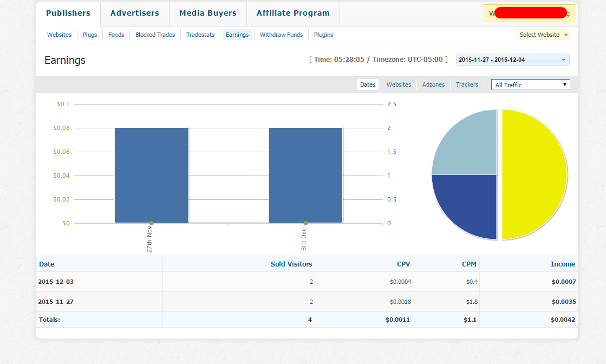Open the Plugs submenu link
Viewport: 606px width, 364px height.
coord(90,35)
